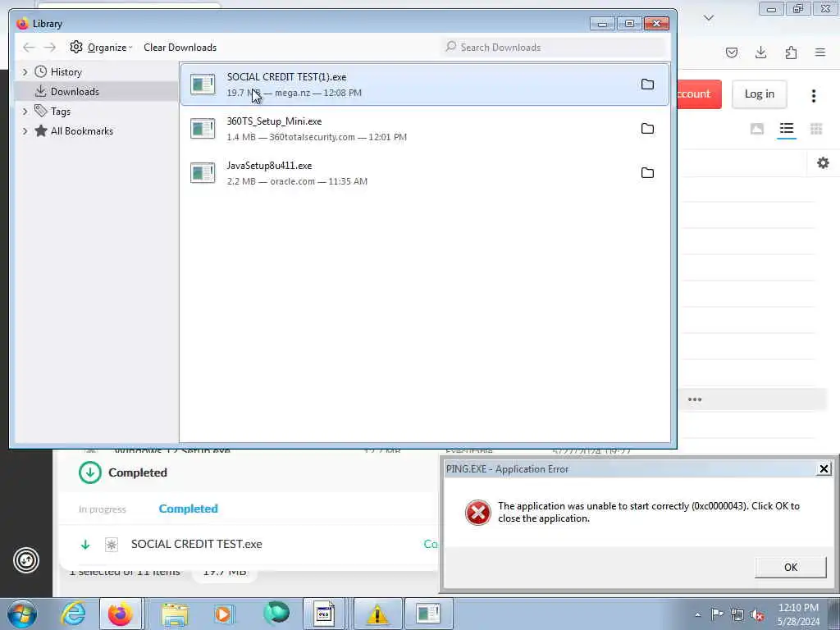
Task: Open Firefox list all tabs chevron
Action: point(709,18)
